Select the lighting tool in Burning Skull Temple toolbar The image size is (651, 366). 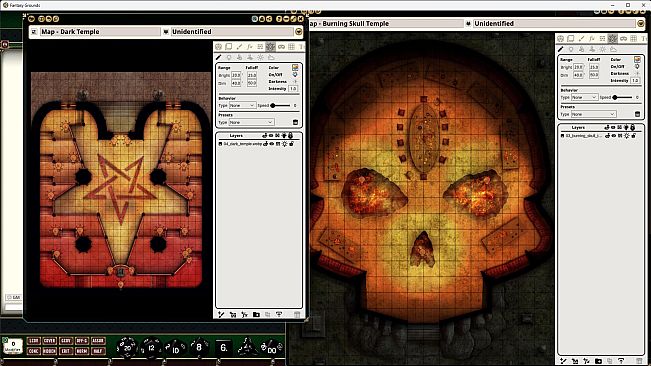pos(613,39)
